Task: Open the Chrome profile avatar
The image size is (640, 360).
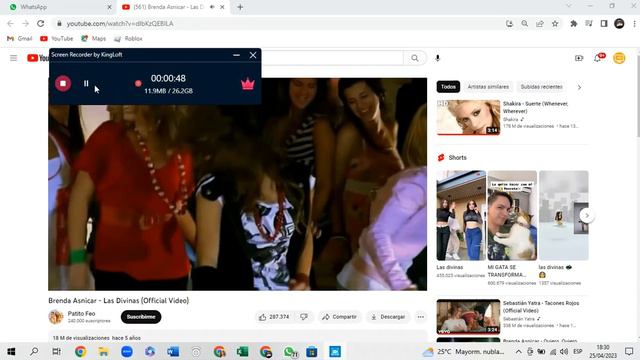Action: click(619, 24)
